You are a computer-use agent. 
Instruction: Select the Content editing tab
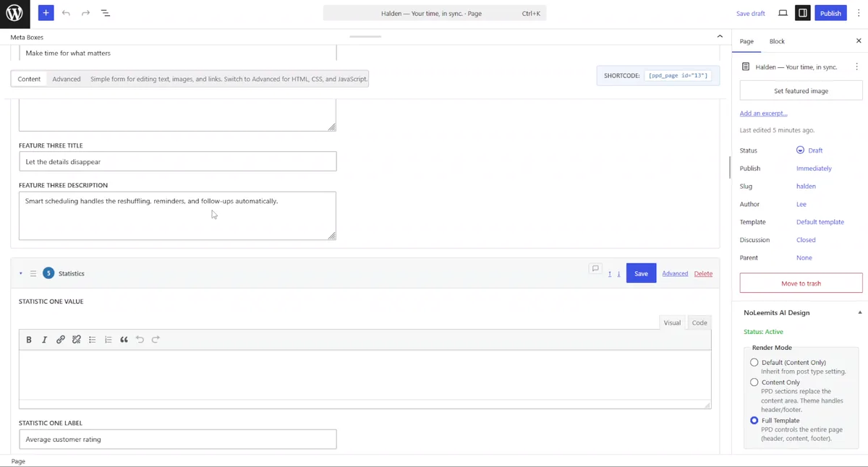pyautogui.click(x=29, y=79)
